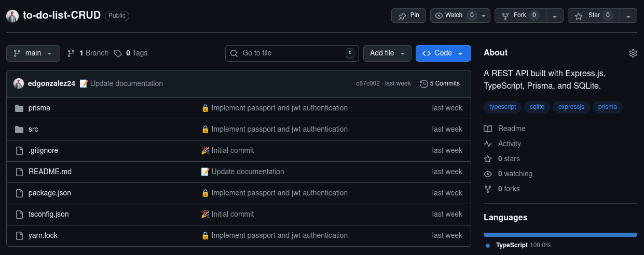The image size is (644, 255).
Task: Click the clock history icon by 5 Commits
Action: pyautogui.click(x=424, y=83)
